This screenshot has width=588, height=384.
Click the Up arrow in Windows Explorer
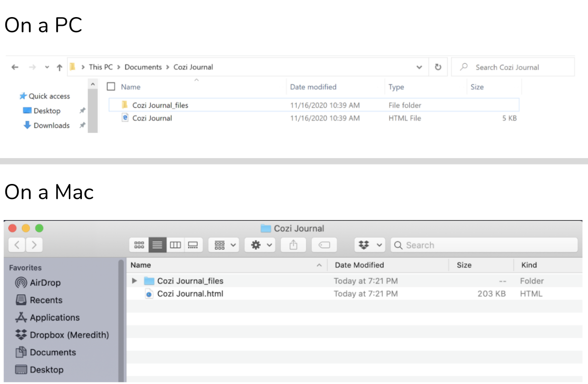pyautogui.click(x=59, y=67)
